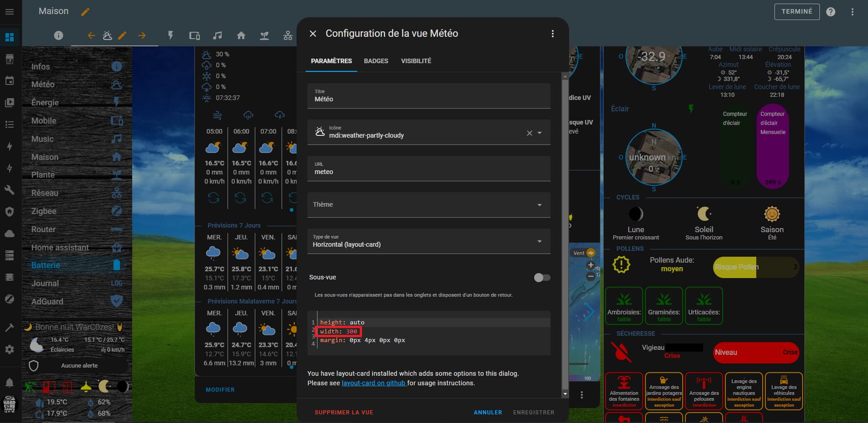Click the Annuler button
Screen dimensions: 868x423
[x=487, y=413]
